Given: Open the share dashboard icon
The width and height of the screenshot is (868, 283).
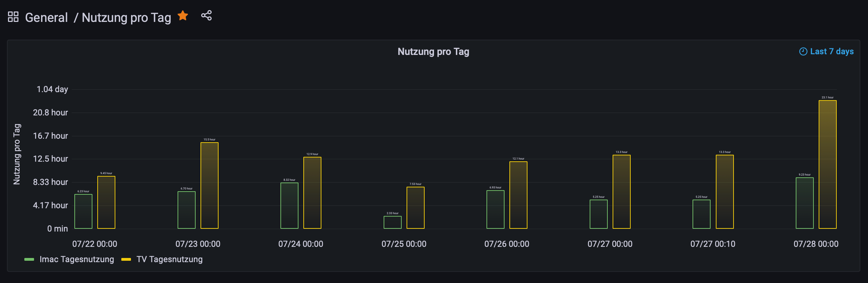Looking at the screenshot, I should pos(206,16).
